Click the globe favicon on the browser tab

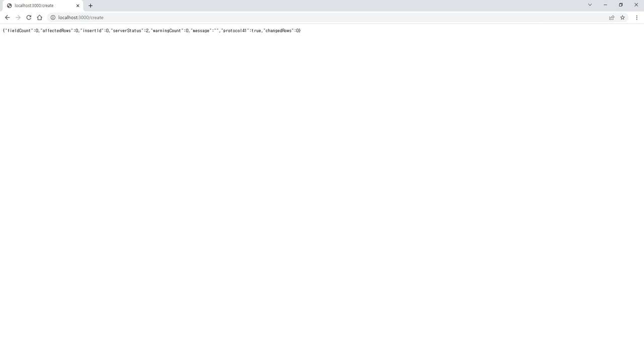9,6
